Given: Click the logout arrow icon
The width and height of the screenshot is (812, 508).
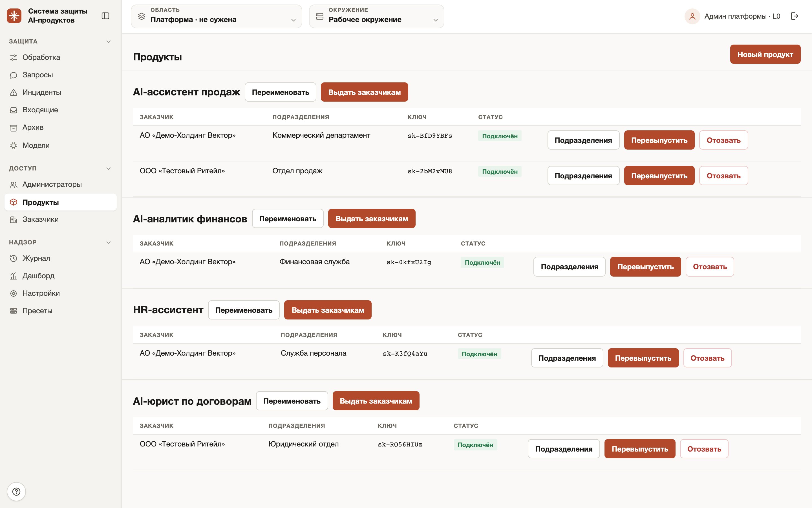Looking at the screenshot, I should coord(794,16).
